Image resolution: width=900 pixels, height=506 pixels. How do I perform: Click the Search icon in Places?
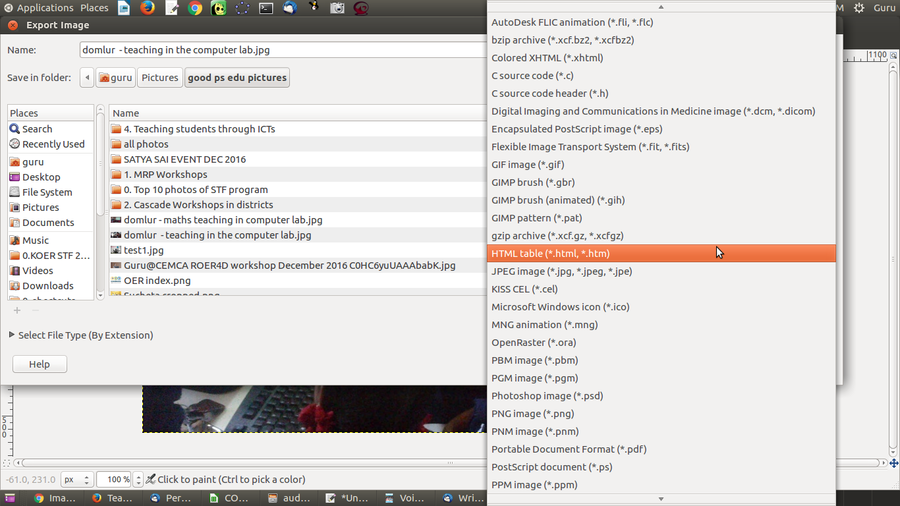15,129
